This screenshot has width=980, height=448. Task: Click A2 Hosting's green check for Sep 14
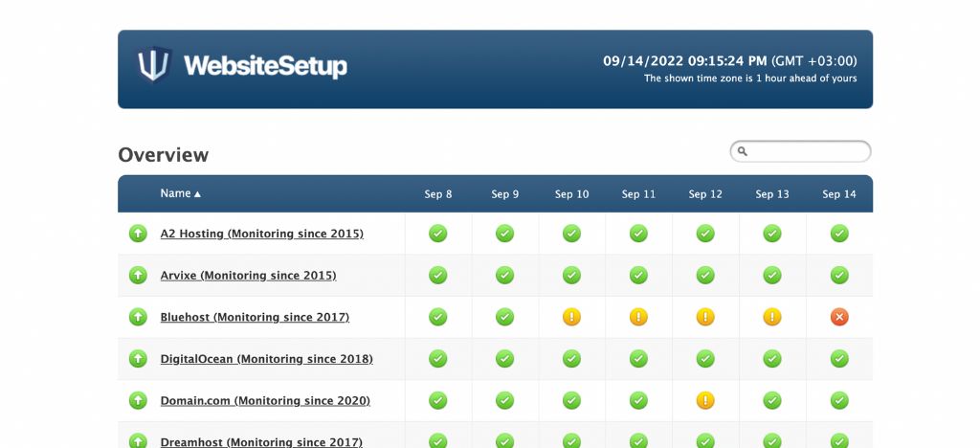[x=839, y=234]
